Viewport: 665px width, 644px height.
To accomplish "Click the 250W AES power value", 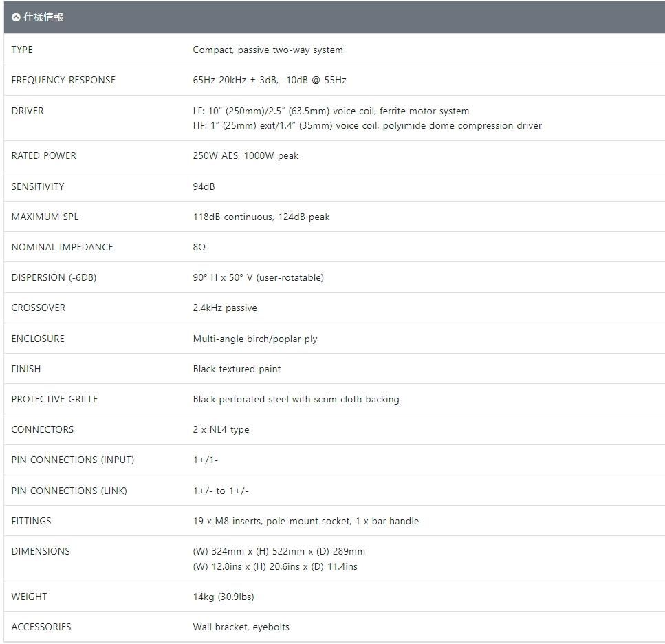I will pyautogui.click(x=246, y=155).
